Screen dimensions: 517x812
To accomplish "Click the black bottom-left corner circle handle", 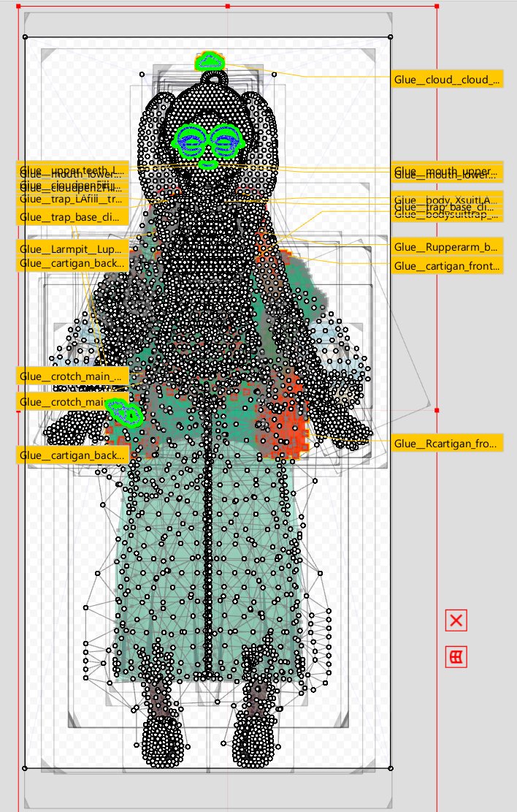I will pyautogui.click(x=26, y=768).
